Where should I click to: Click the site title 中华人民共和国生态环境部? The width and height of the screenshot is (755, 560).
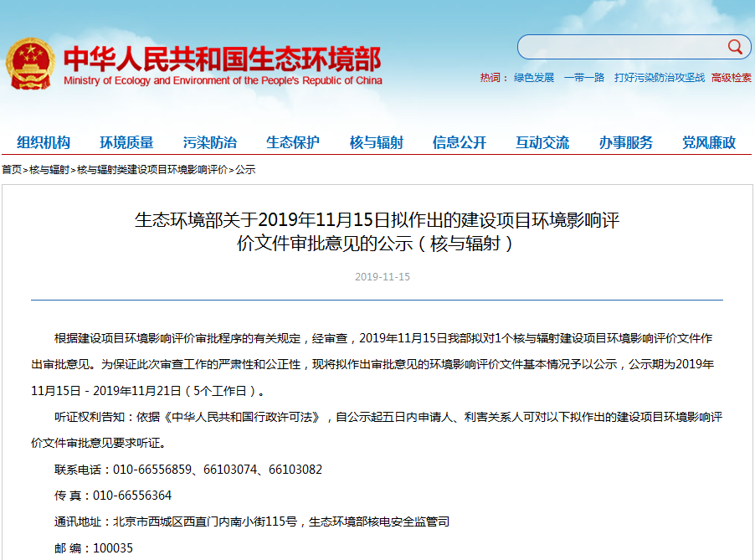pyautogui.click(x=223, y=59)
